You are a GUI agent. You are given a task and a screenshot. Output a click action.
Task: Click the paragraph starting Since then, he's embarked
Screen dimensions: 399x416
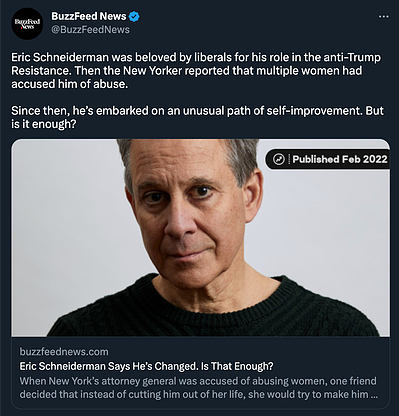(x=197, y=117)
